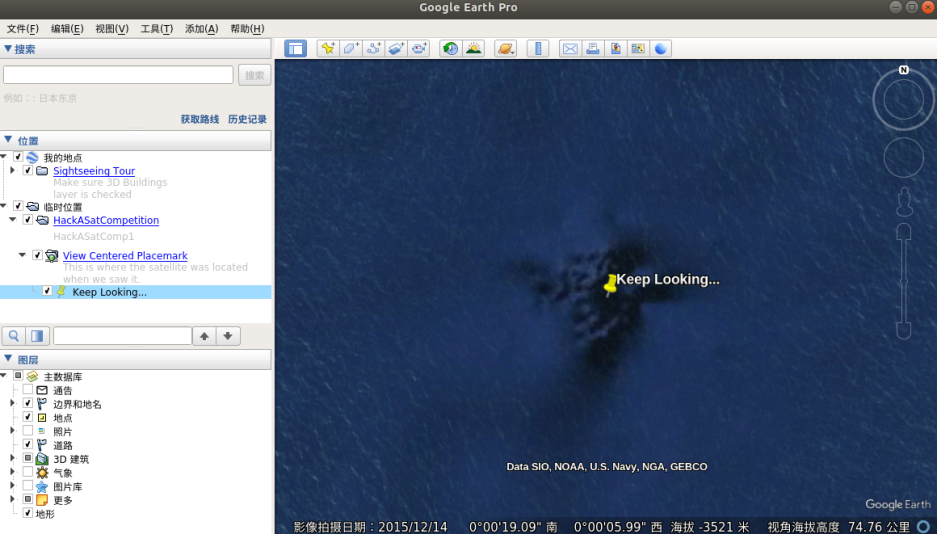Expand the Sightseeing Tour folder
Image resolution: width=937 pixels, height=534 pixels.
coord(12,170)
